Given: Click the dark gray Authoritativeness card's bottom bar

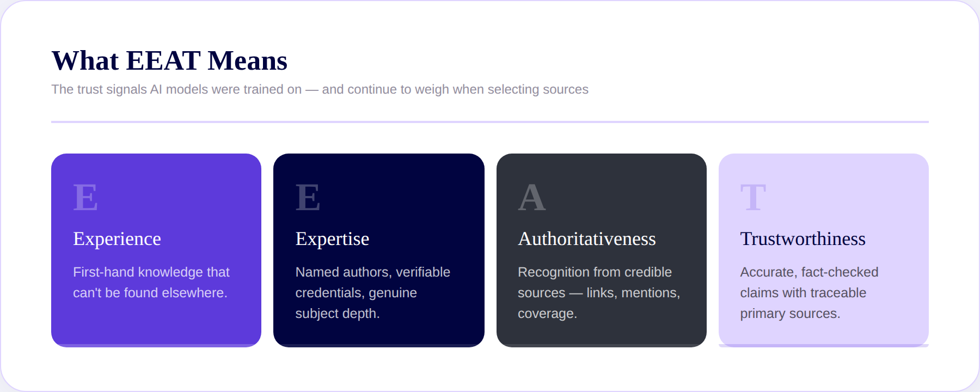Looking at the screenshot, I should [x=602, y=345].
